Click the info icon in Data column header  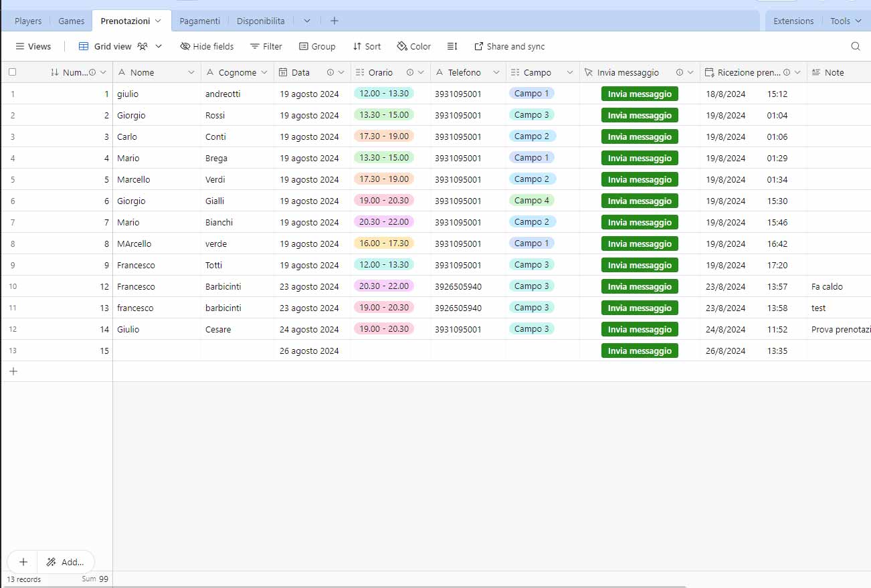click(x=330, y=72)
